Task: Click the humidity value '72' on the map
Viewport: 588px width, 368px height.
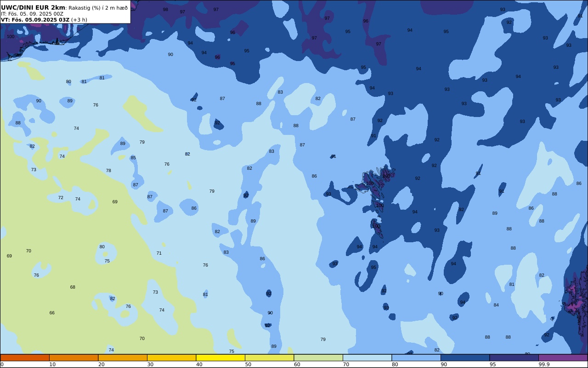Action: (61, 198)
